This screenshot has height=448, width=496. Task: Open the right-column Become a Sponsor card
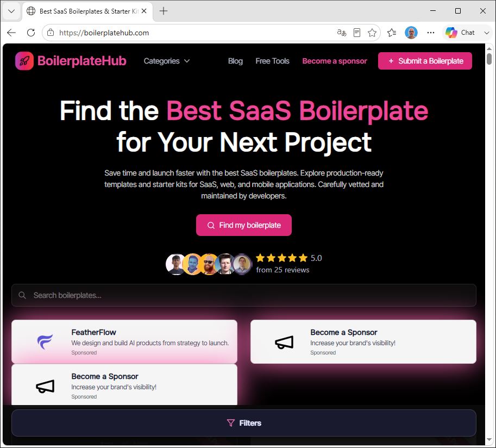(363, 341)
